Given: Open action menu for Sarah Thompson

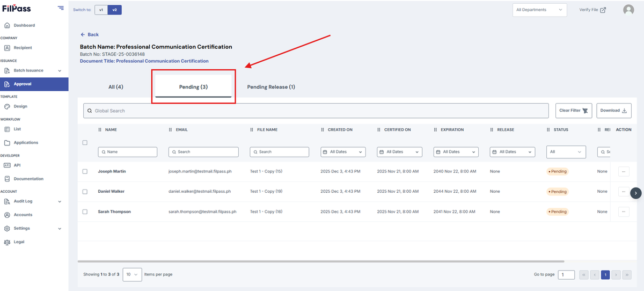Looking at the screenshot, I should (x=624, y=212).
